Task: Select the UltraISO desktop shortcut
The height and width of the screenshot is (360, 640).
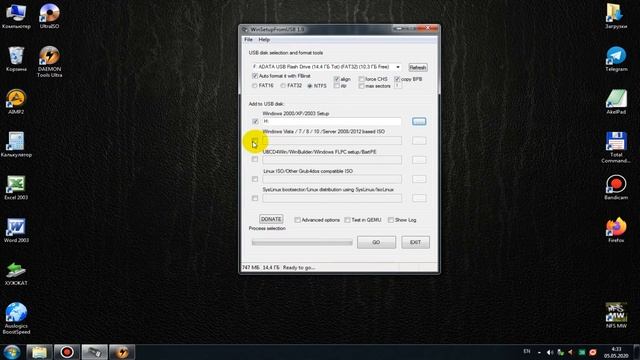Action: pos(49,16)
